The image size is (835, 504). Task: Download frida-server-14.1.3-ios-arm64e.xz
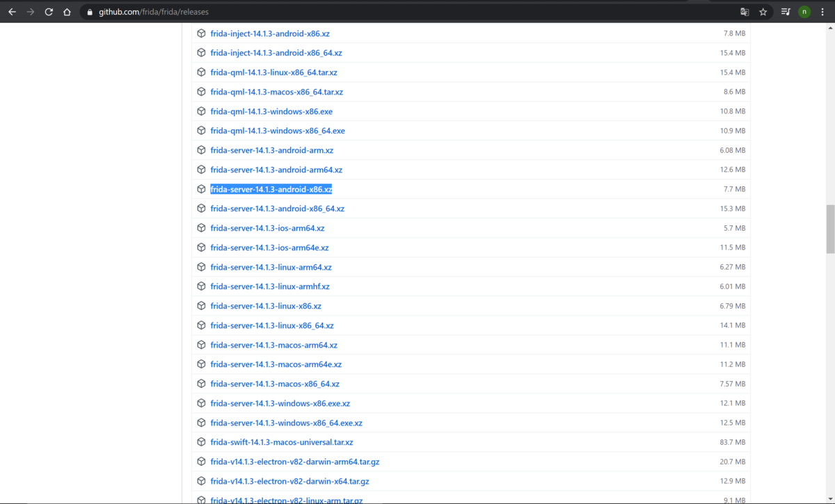coord(270,247)
